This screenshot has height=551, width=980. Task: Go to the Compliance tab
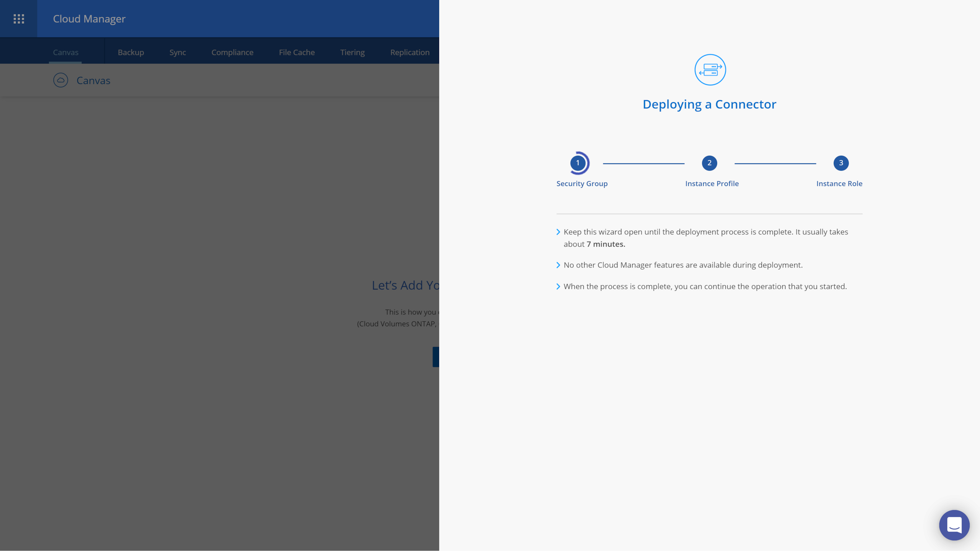232,52
